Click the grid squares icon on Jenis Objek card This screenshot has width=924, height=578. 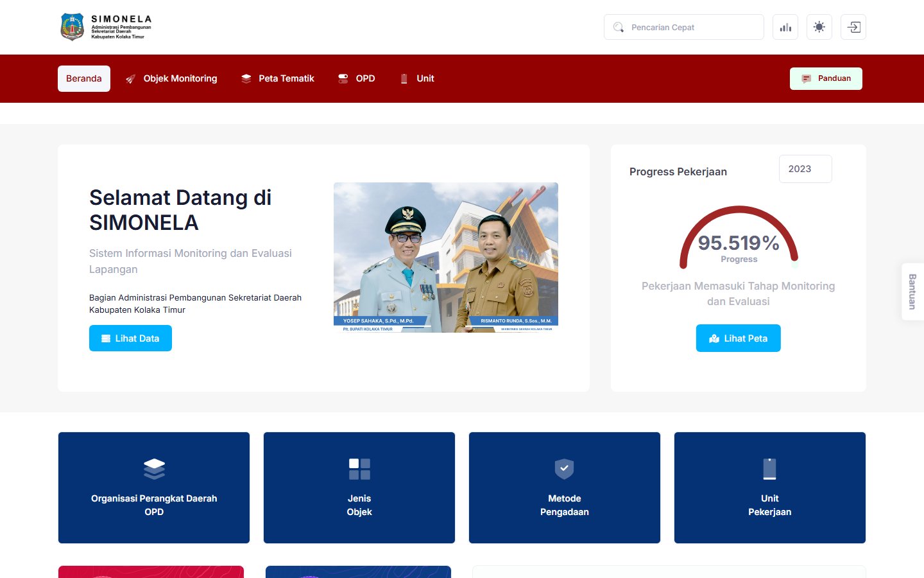359,469
